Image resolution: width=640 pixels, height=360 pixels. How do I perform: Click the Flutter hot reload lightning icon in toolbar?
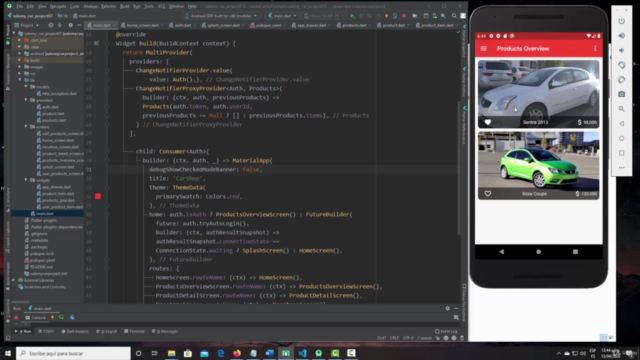386,16
